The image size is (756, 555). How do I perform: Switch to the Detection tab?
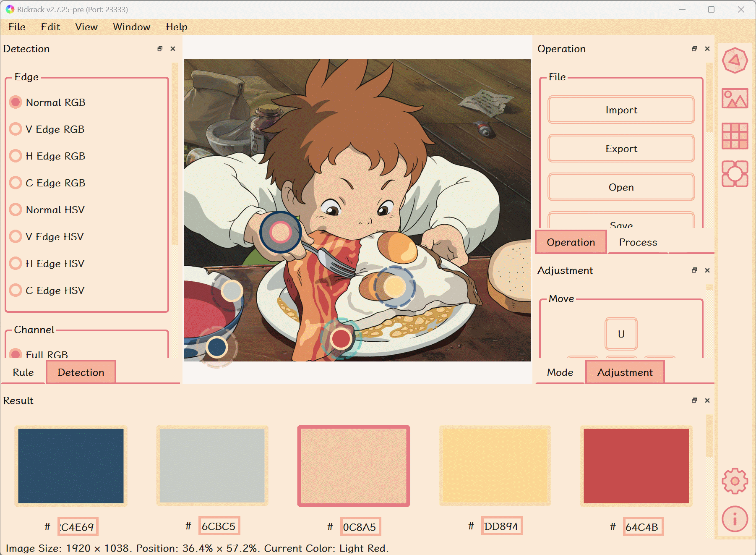click(x=81, y=372)
